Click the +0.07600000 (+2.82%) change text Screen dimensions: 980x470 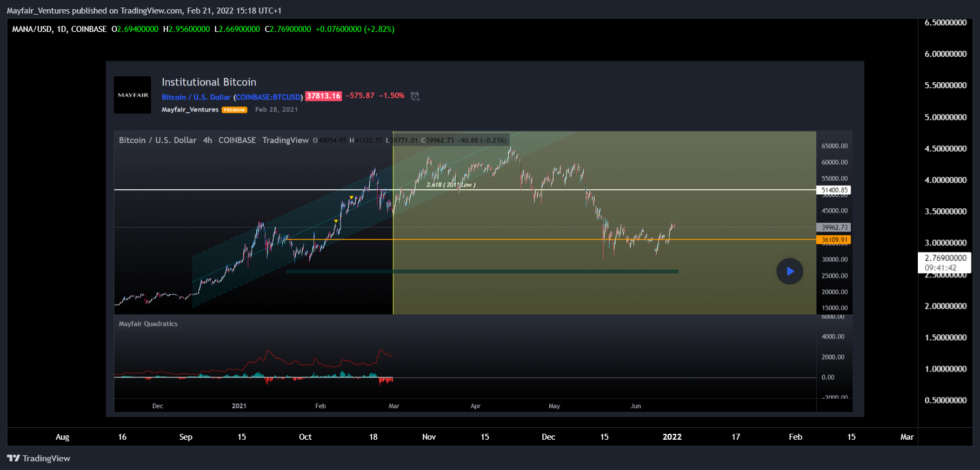tap(355, 29)
